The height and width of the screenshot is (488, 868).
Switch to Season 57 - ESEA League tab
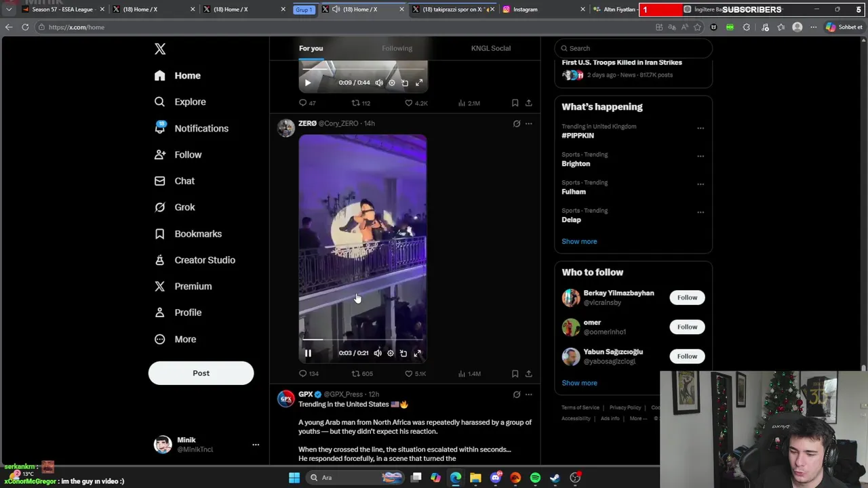[62, 9]
